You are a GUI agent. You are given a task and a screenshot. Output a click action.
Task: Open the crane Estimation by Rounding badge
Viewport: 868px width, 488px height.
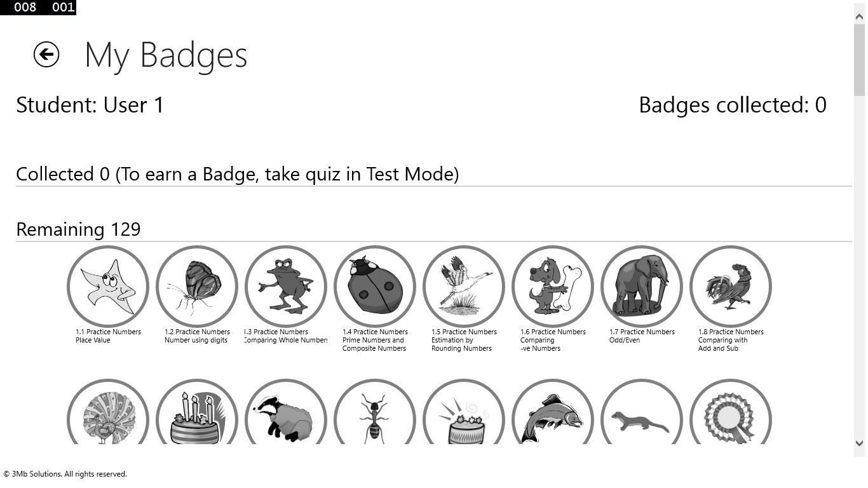click(x=464, y=287)
